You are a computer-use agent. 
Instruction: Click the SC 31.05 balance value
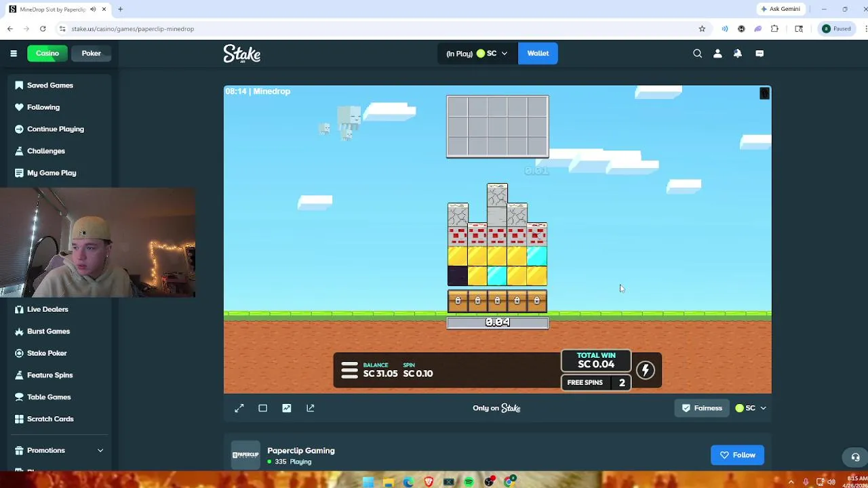(380, 373)
